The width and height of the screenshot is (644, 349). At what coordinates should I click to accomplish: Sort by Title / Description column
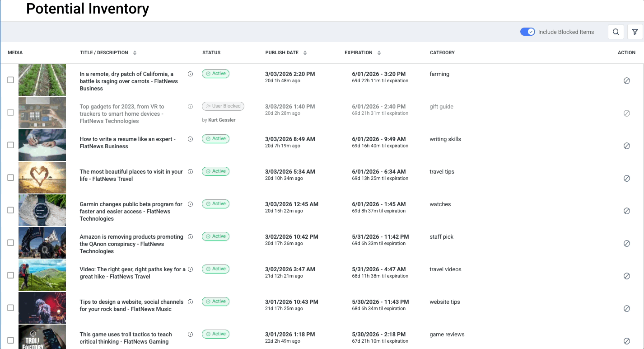(x=135, y=53)
